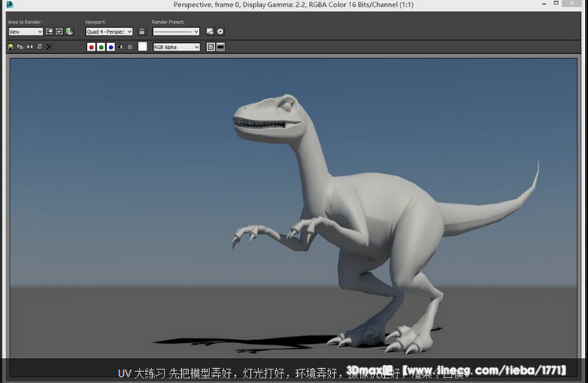Toggle the green channel display
The width and height of the screenshot is (588, 383).
coord(101,47)
